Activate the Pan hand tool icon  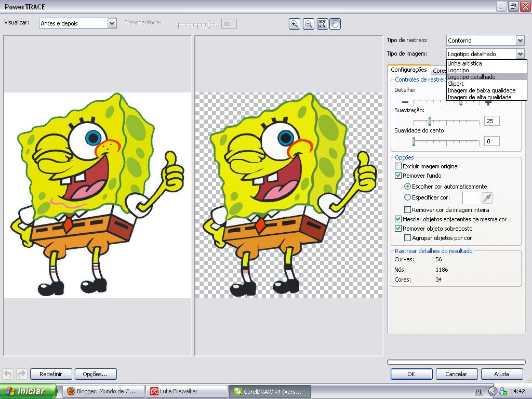[x=335, y=24]
